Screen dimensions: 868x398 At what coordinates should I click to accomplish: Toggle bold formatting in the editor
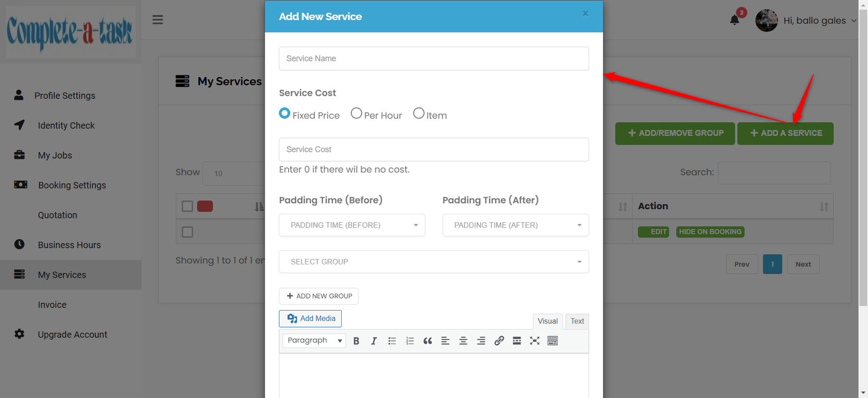[356, 340]
